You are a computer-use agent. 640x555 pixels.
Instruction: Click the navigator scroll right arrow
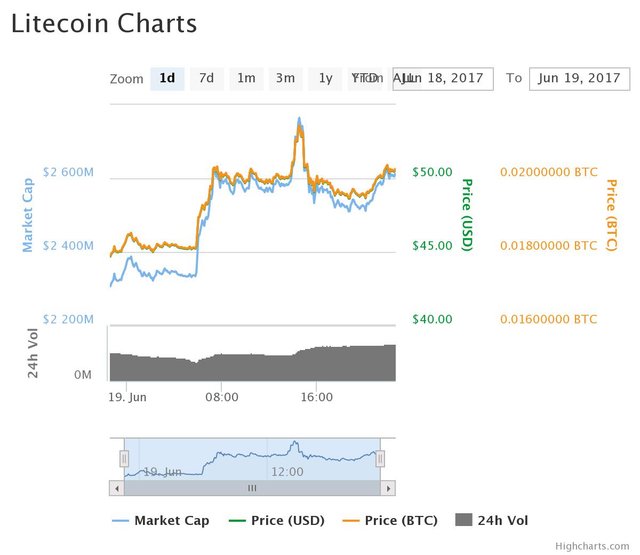point(389,488)
